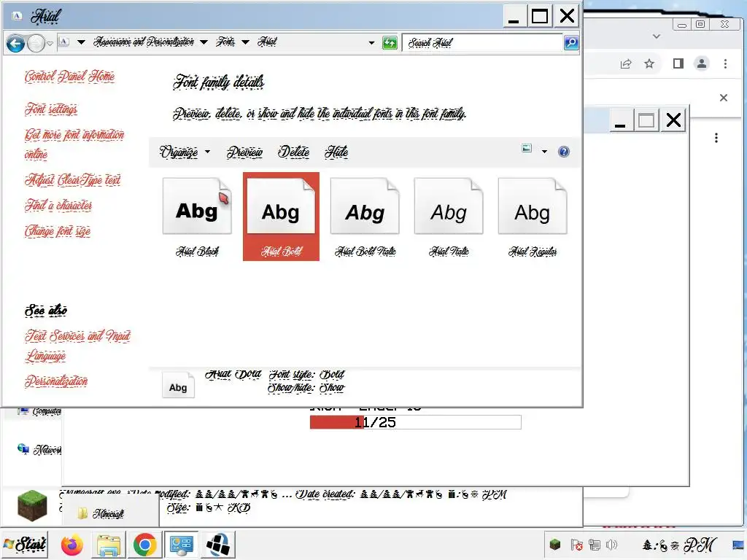Click the forward navigation arrow button

click(36, 43)
